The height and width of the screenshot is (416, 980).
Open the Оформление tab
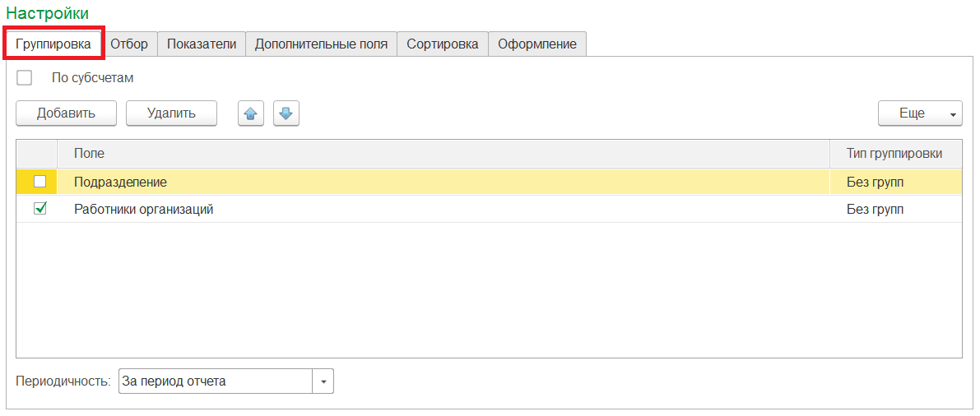tap(536, 44)
